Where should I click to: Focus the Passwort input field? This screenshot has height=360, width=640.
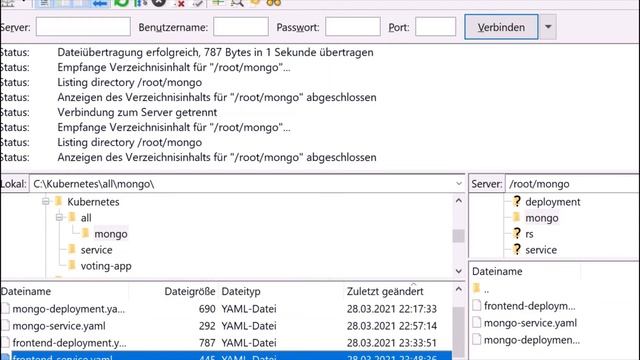tap(353, 27)
